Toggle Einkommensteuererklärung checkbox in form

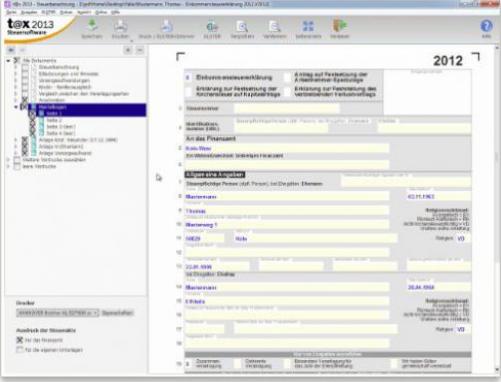point(188,78)
